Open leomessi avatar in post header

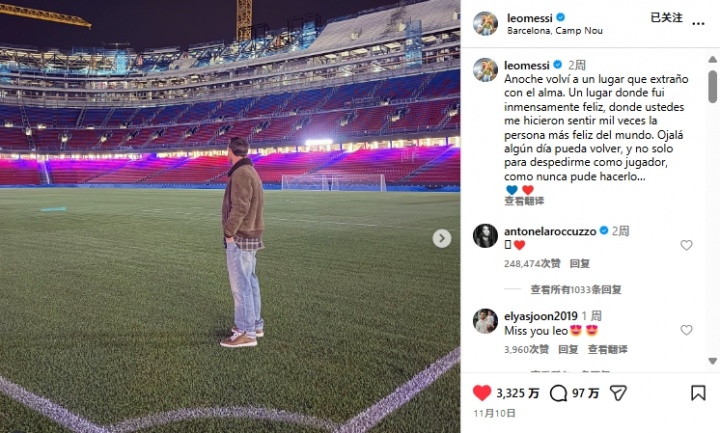(x=485, y=23)
